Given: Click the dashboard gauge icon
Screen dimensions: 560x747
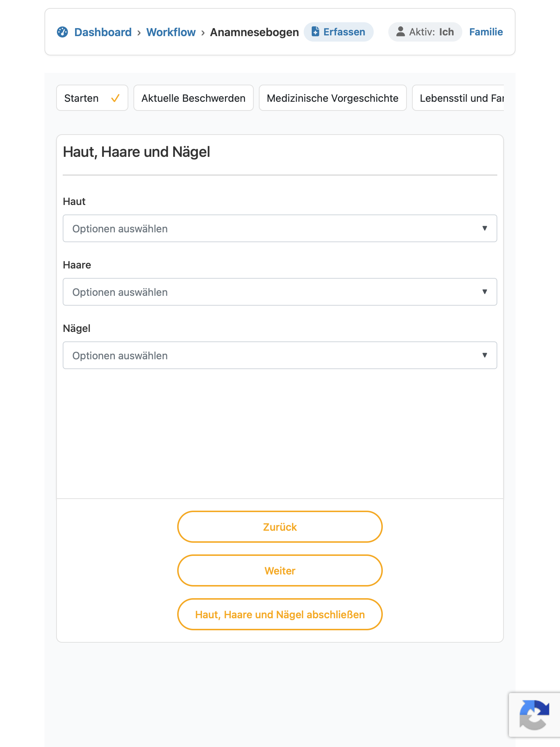Looking at the screenshot, I should (x=62, y=32).
